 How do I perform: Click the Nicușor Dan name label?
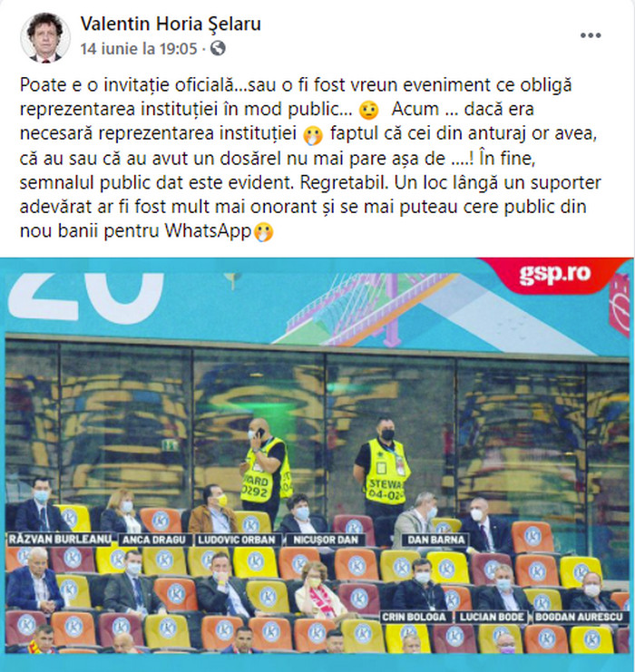(x=326, y=540)
